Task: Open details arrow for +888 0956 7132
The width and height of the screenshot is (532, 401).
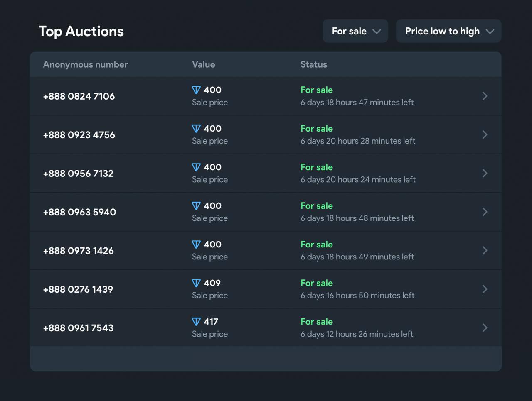Action: [485, 173]
